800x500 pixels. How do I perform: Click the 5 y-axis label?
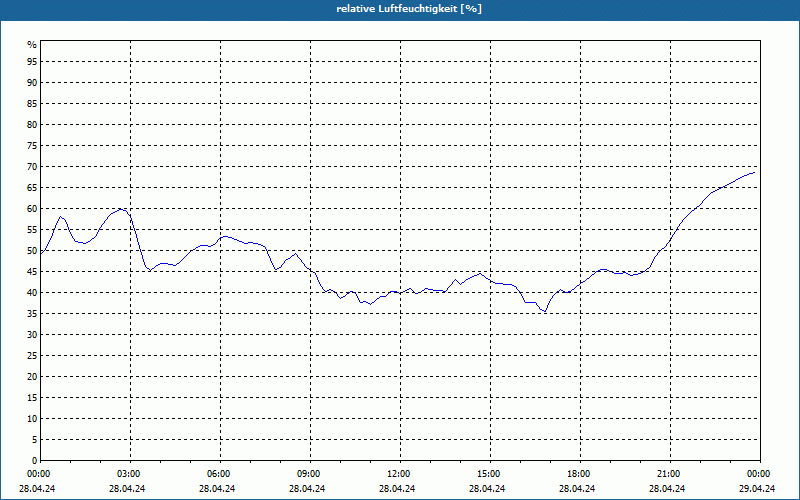click(34, 440)
